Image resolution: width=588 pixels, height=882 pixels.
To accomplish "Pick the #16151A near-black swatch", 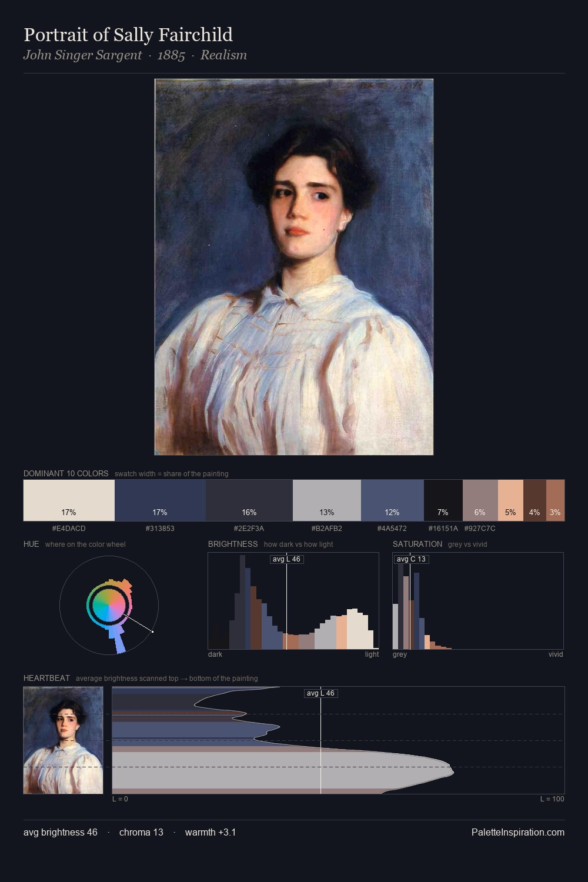I will [443, 500].
